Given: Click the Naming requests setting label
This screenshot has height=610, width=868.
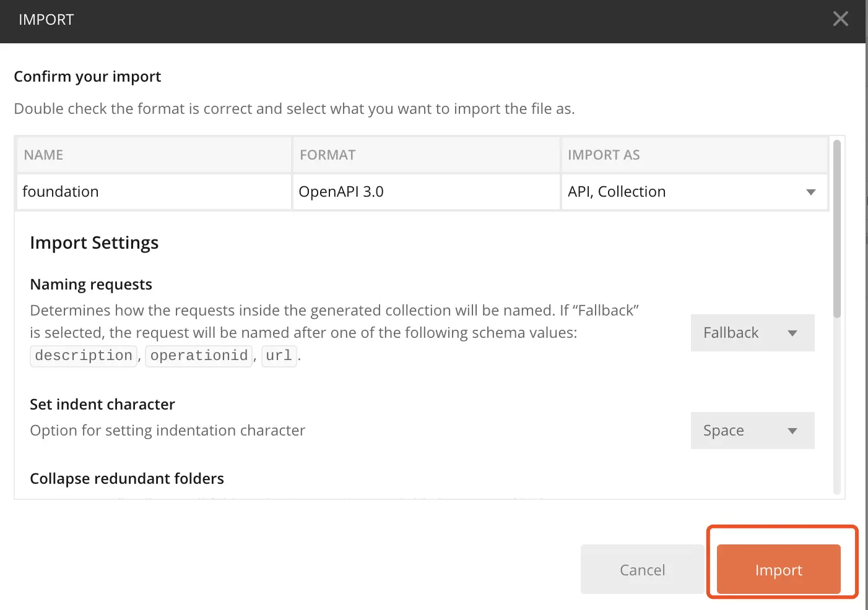Looking at the screenshot, I should pos(91,285).
